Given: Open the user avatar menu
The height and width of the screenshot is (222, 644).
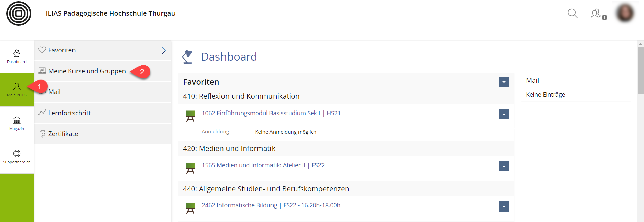Looking at the screenshot, I should pyautogui.click(x=625, y=13).
